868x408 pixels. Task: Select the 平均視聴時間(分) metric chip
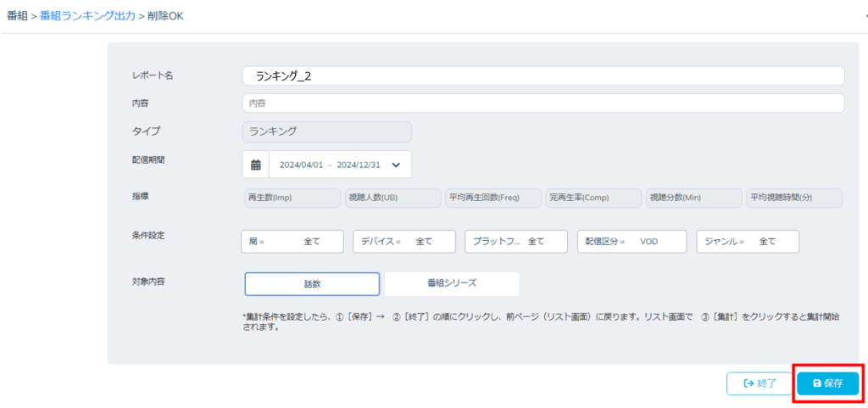point(794,198)
